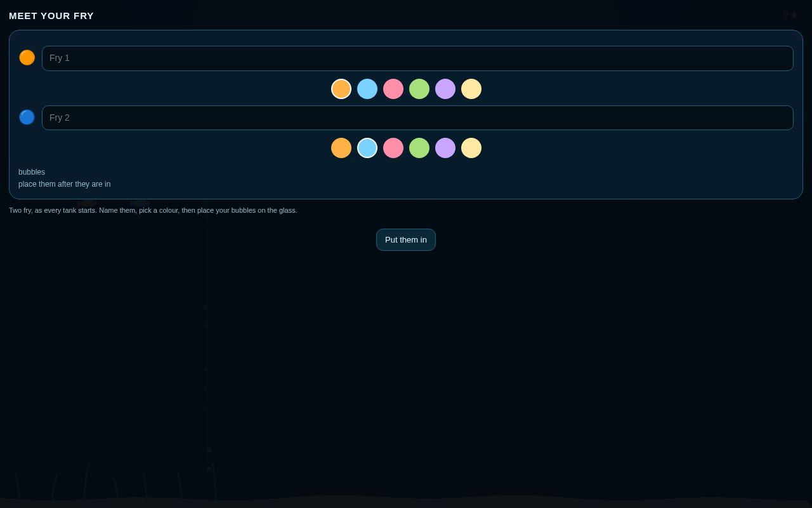Set Fry 1 to the lavender colour
This screenshot has height=508, width=812.
pyautogui.click(x=445, y=89)
